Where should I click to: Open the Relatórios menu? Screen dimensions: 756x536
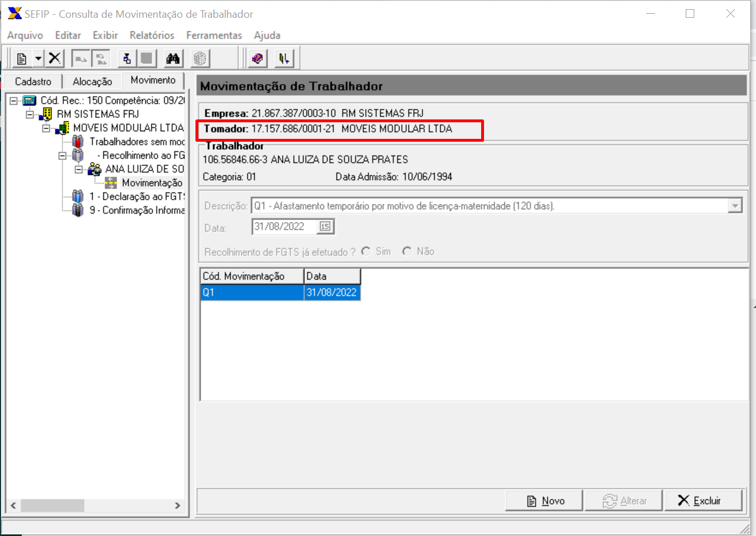click(x=152, y=35)
